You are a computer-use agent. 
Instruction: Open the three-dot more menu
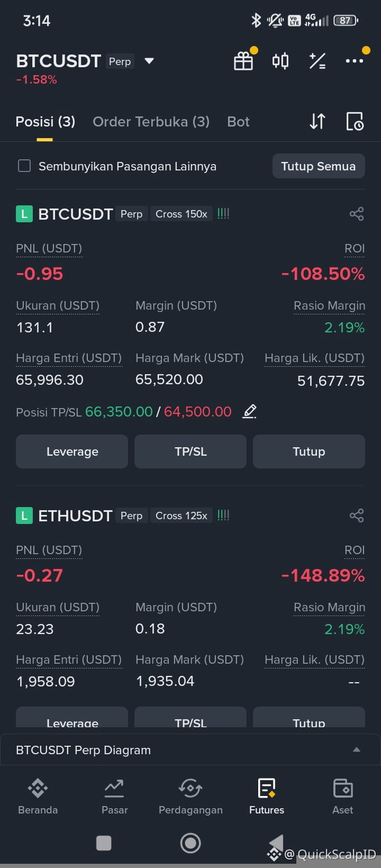(x=355, y=61)
